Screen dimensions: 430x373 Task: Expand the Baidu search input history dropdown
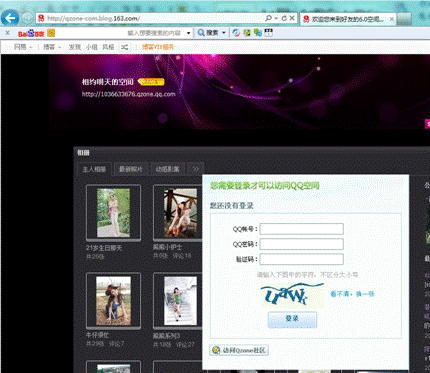[x=189, y=33]
